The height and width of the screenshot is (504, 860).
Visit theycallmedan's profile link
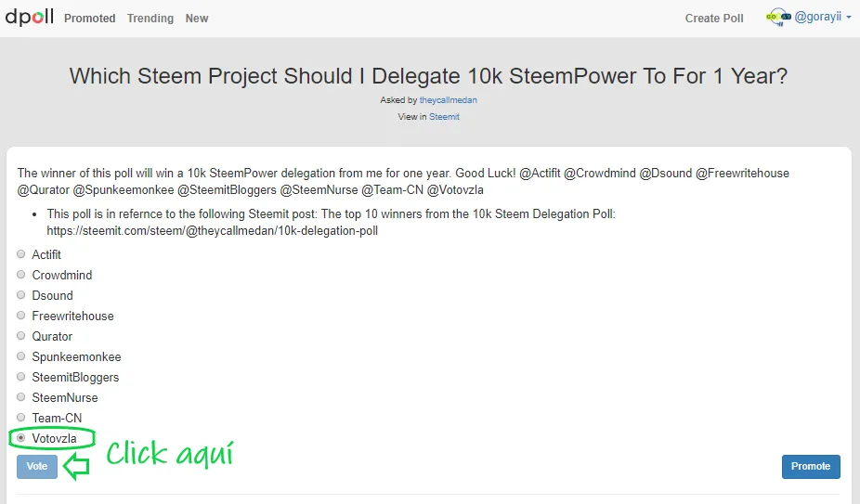pos(448,100)
